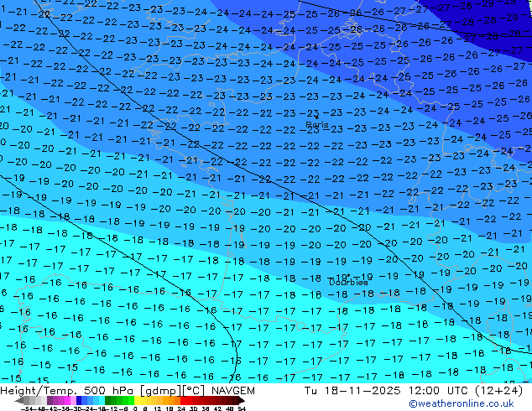
Task: Click the weatheronline.co.uk copyright link
Action: (x=462, y=403)
